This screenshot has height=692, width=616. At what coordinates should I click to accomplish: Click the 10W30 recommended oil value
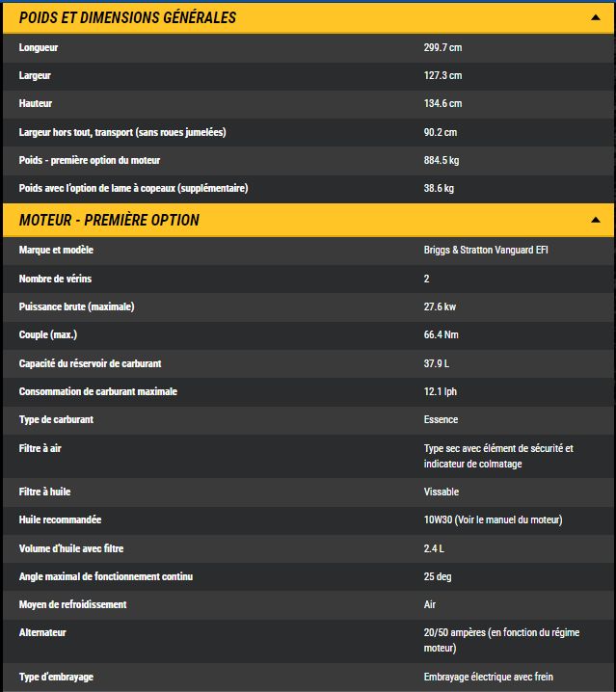coord(493,519)
